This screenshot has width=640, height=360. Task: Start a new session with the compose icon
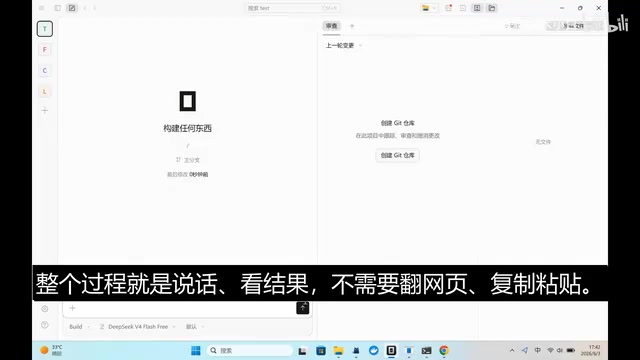click(x=72, y=8)
